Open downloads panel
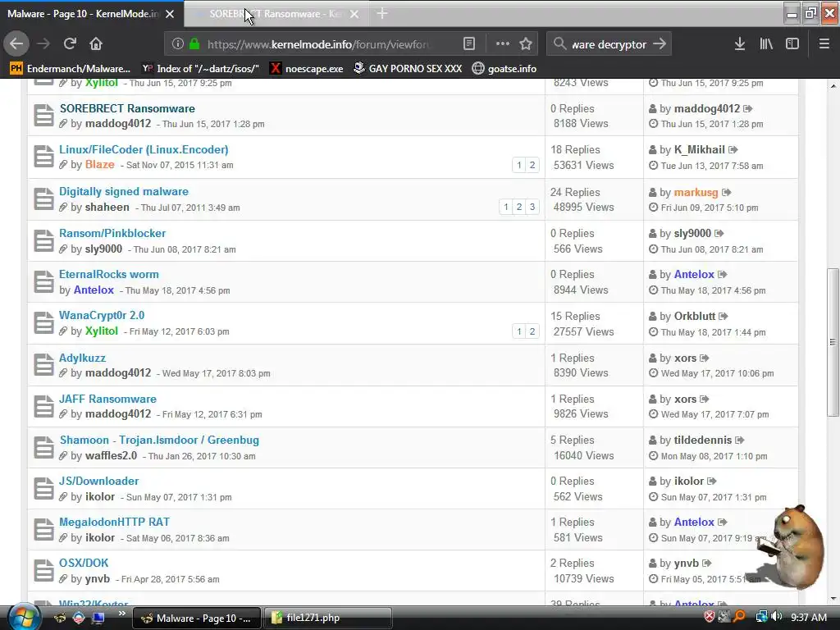 740,44
